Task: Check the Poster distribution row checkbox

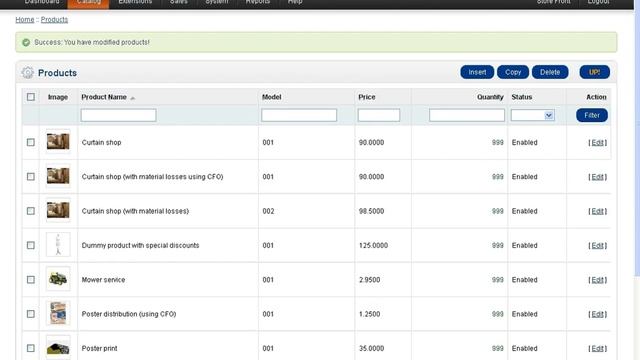Action: (31, 313)
